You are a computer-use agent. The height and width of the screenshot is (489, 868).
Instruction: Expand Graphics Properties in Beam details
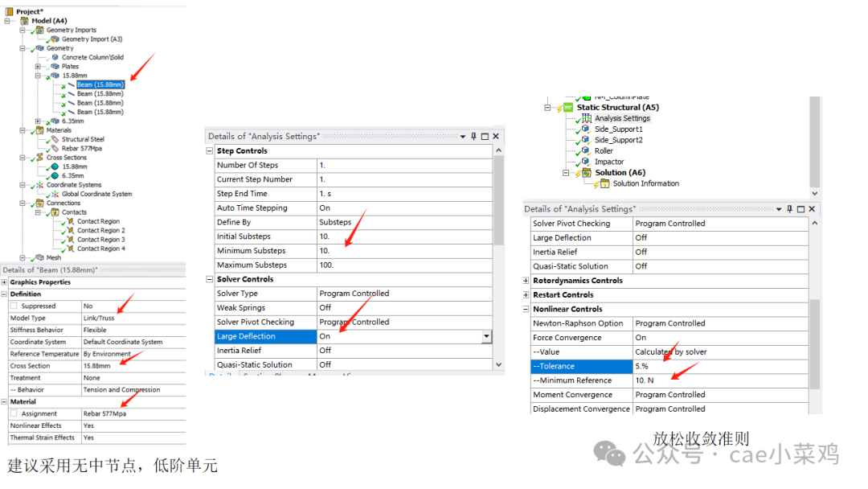[5, 281]
